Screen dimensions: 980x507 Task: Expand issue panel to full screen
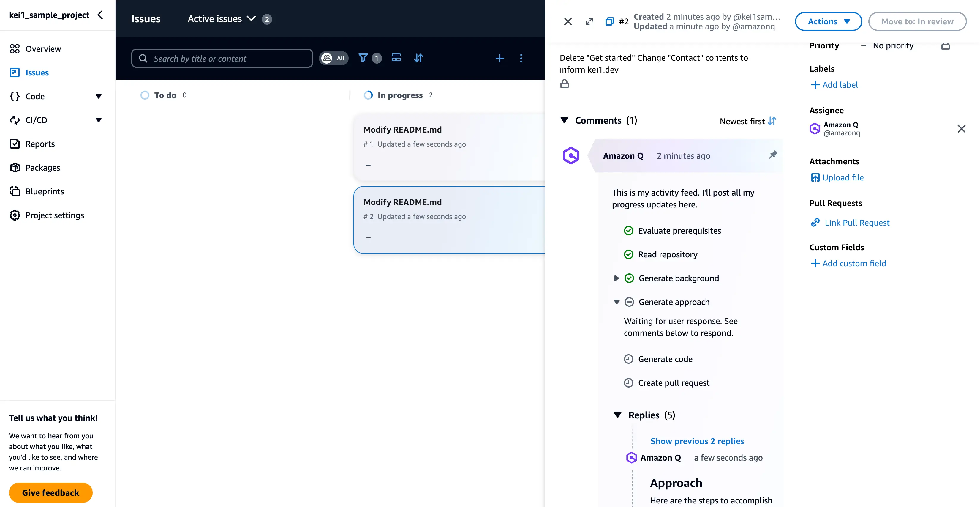click(589, 21)
